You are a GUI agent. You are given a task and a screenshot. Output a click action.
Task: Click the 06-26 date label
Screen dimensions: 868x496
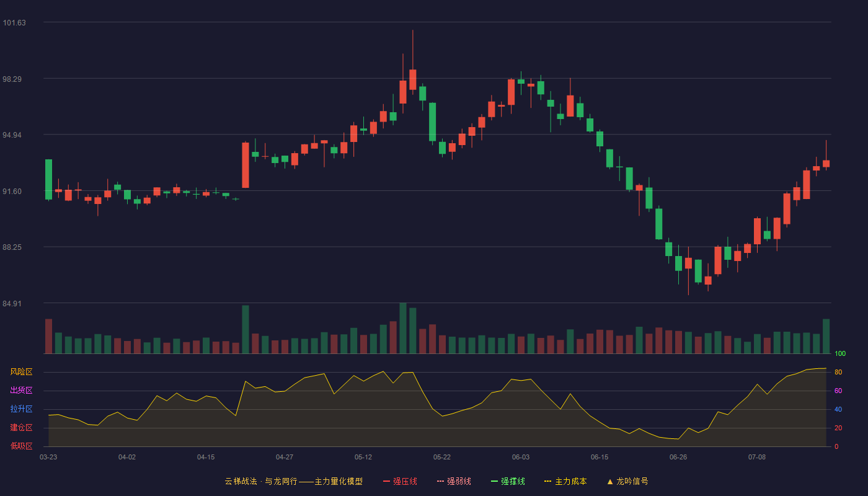tap(678, 457)
